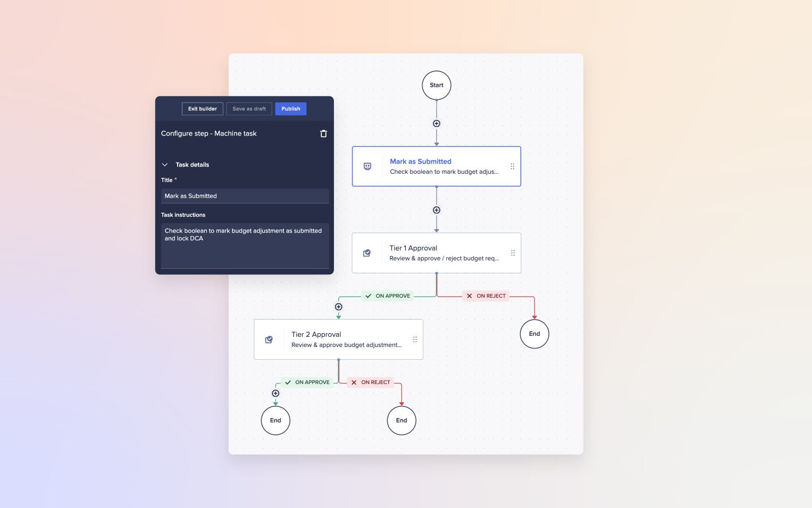Image resolution: width=812 pixels, height=508 pixels.
Task: Delete the configured step using the trash icon
Action: (323, 134)
